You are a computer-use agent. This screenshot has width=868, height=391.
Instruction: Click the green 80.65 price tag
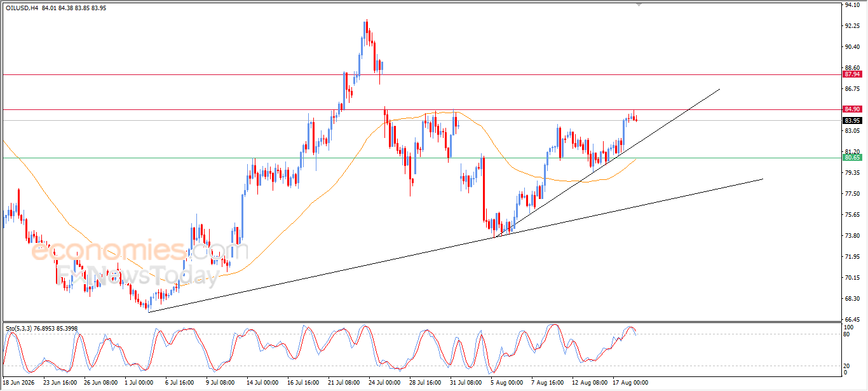[x=851, y=157]
